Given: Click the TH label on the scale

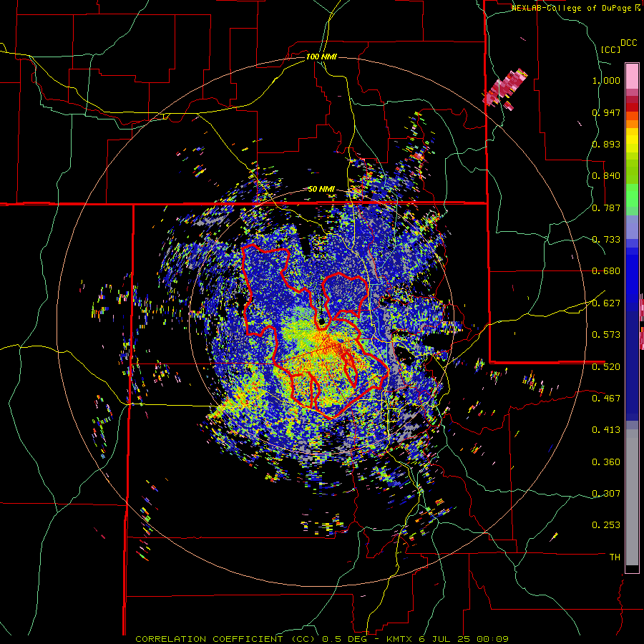Looking at the screenshot, I should [615, 557].
